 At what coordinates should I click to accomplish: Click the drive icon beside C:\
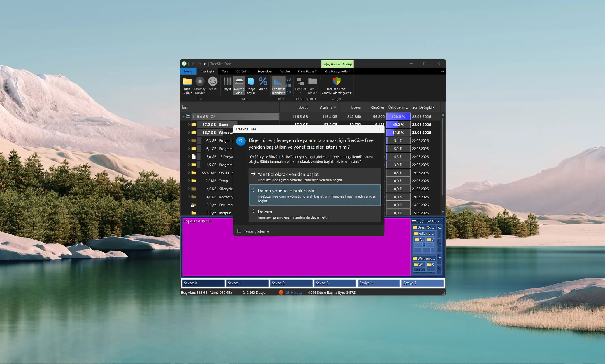188,116
